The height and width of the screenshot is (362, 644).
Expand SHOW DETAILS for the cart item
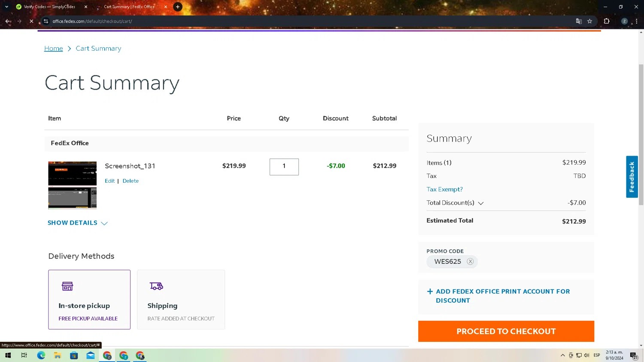click(77, 223)
